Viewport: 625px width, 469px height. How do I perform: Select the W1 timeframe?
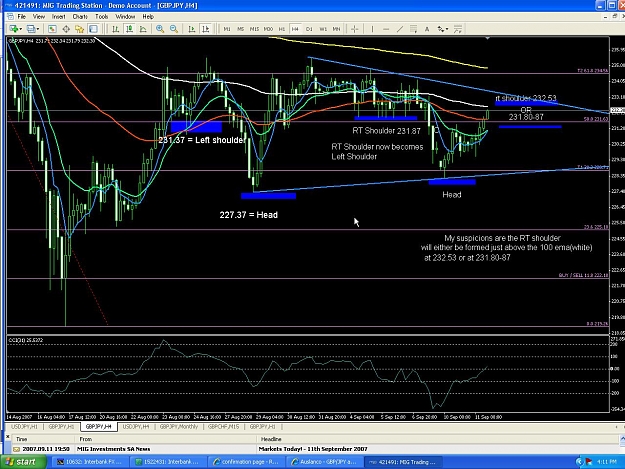[x=323, y=29]
